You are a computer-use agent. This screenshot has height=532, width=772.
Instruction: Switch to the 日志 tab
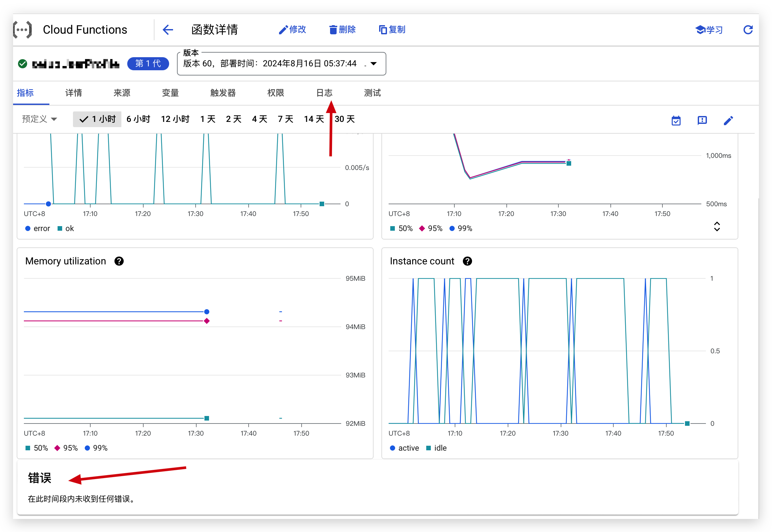[x=324, y=93]
